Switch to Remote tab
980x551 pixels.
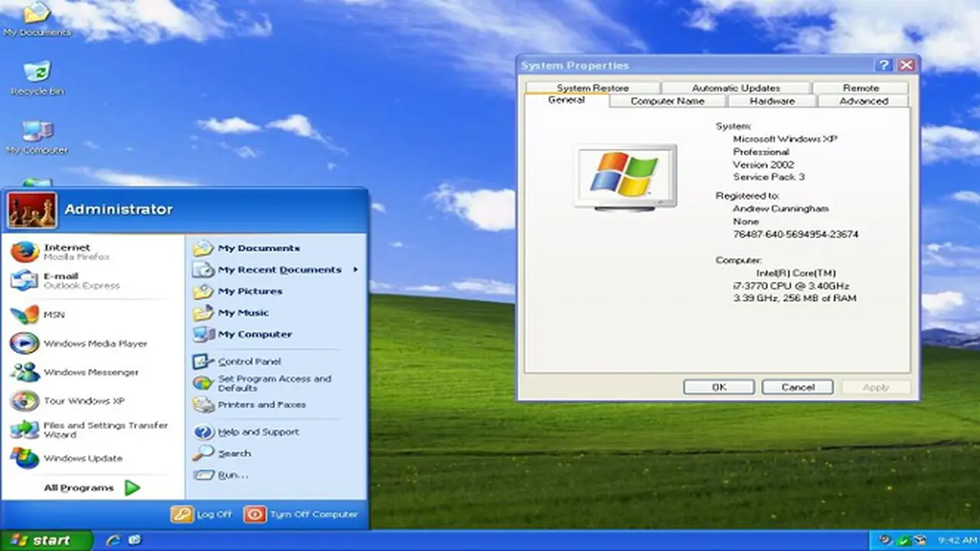(861, 88)
